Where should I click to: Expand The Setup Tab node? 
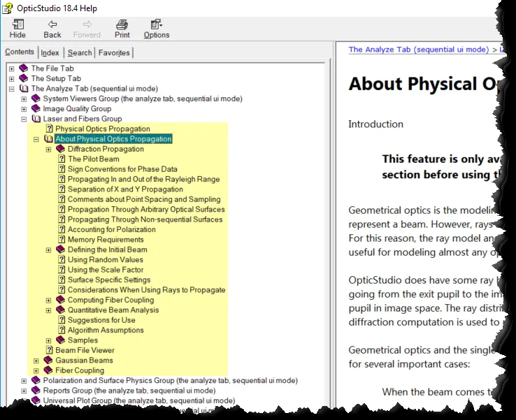click(11, 79)
